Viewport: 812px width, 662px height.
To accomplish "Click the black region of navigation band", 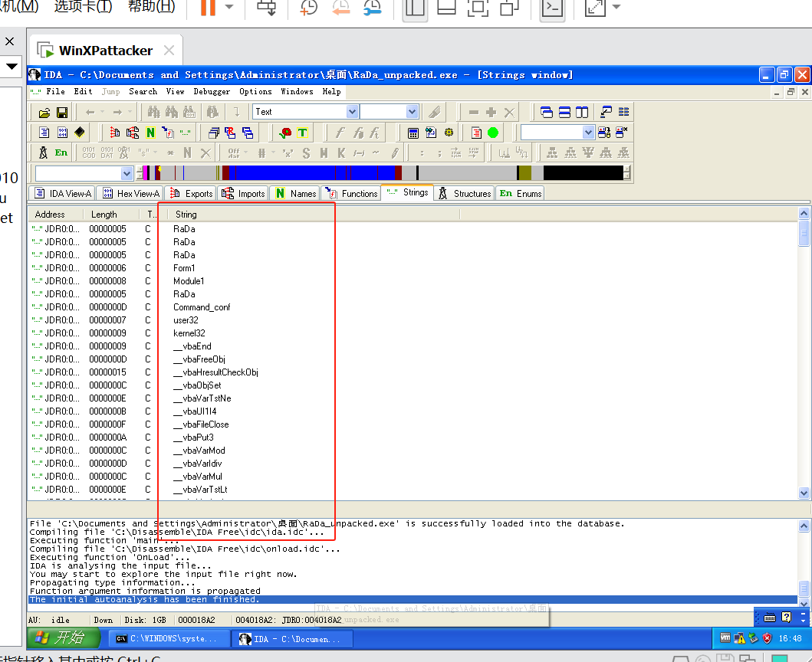I will [x=583, y=173].
